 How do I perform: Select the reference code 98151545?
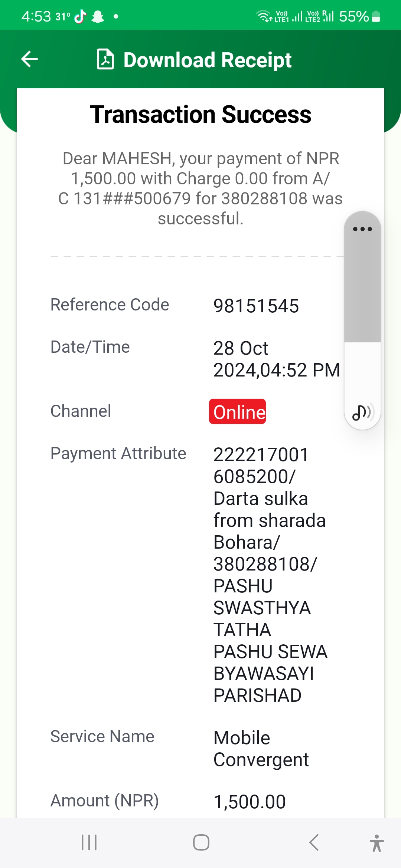click(256, 306)
